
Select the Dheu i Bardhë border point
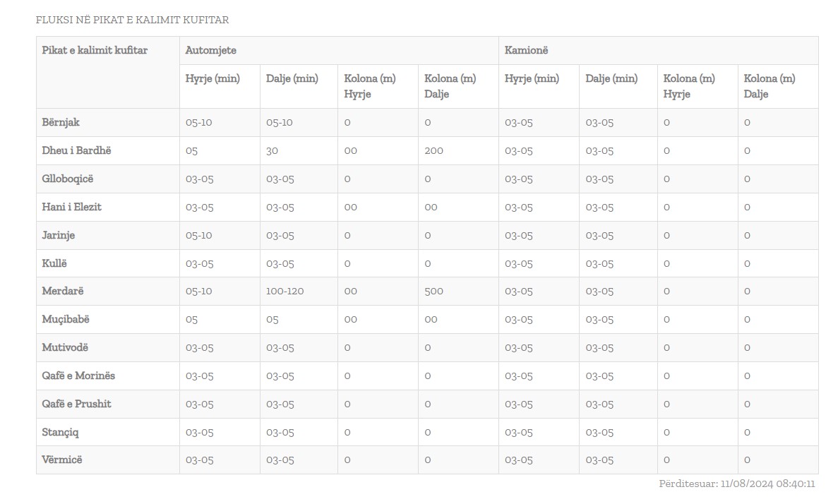(x=76, y=151)
